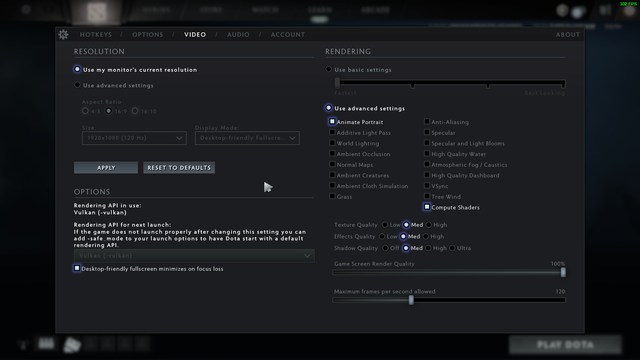Set Shadow Quality to Med
Viewport: 640px width, 360px height.
(x=406, y=248)
